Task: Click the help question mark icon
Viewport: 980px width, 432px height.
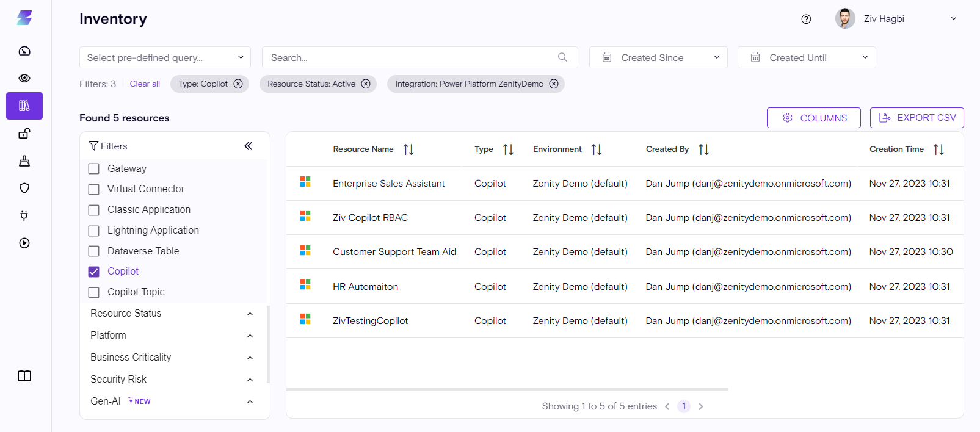Action: click(x=806, y=19)
